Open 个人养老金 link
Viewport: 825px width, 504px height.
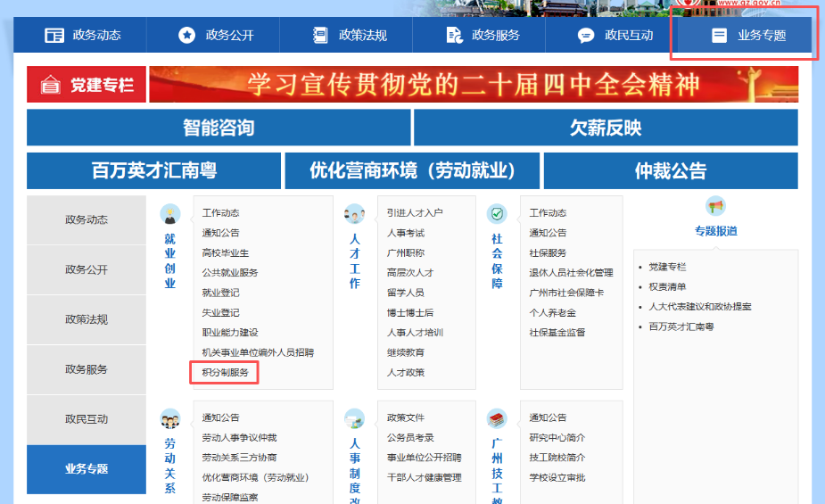552,312
